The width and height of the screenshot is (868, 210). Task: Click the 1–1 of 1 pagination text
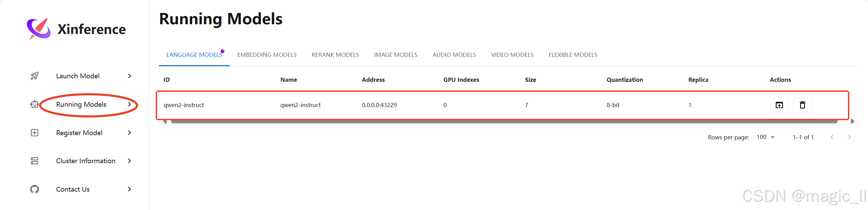pyautogui.click(x=803, y=137)
